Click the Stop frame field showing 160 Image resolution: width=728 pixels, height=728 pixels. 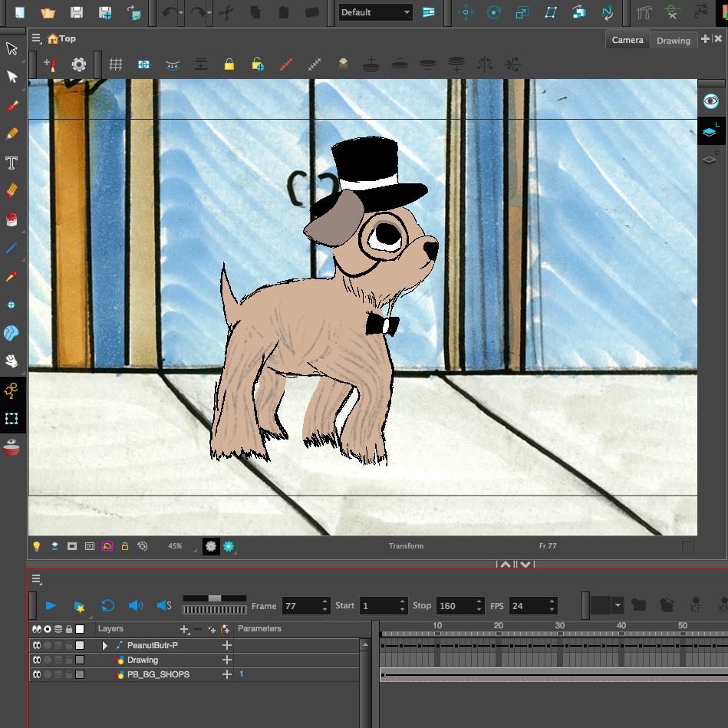pyautogui.click(x=454, y=606)
